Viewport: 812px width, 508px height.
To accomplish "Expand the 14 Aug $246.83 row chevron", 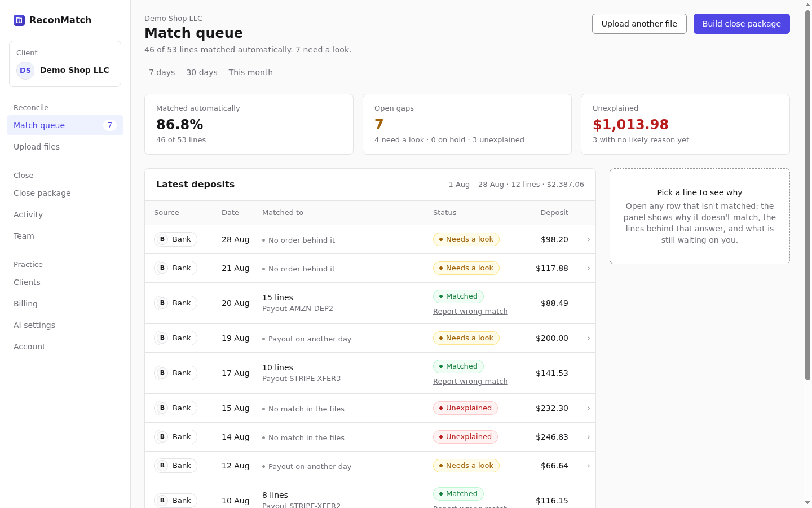I will [588, 437].
